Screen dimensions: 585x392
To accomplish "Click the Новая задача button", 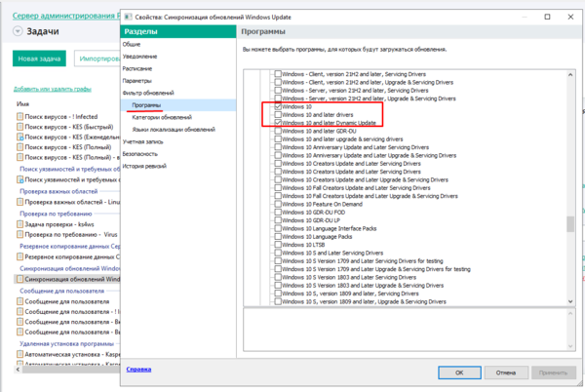I will coord(39,59).
